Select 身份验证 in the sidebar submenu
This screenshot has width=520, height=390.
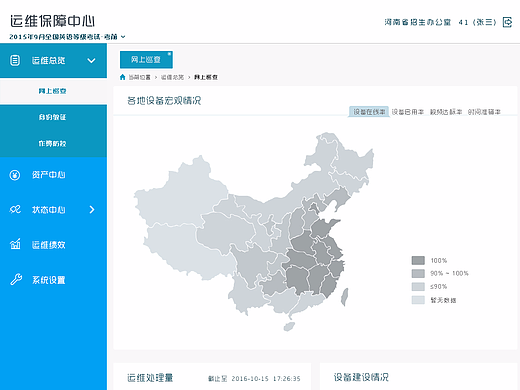53,117
